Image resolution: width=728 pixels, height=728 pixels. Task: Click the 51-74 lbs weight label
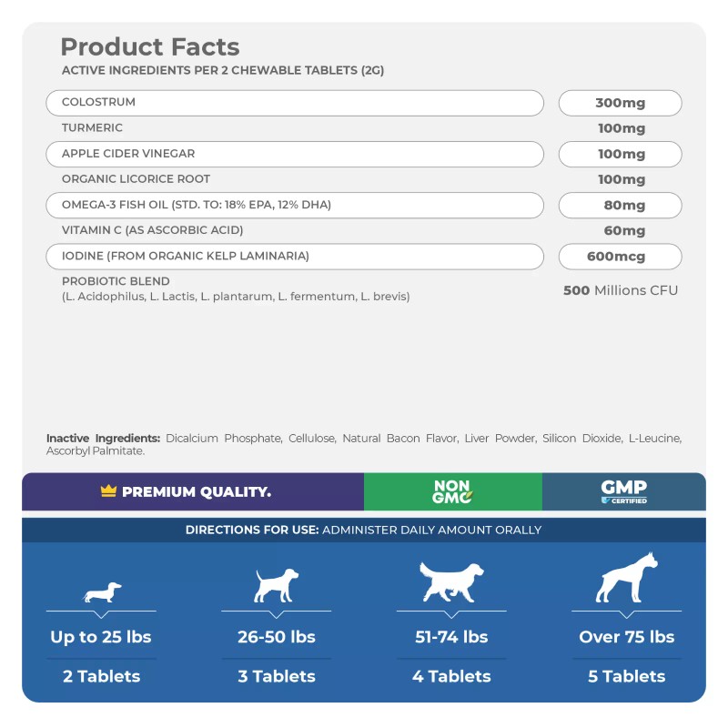[451, 637]
